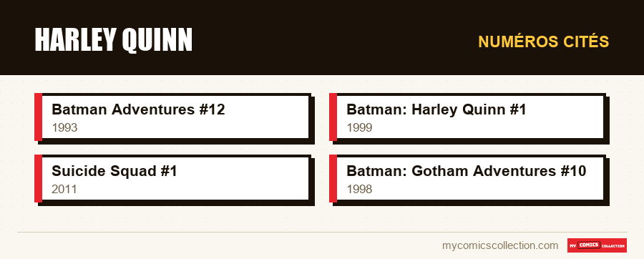Click the COMICS word inside the logo badge
644x259 pixels.
click(x=589, y=245)
